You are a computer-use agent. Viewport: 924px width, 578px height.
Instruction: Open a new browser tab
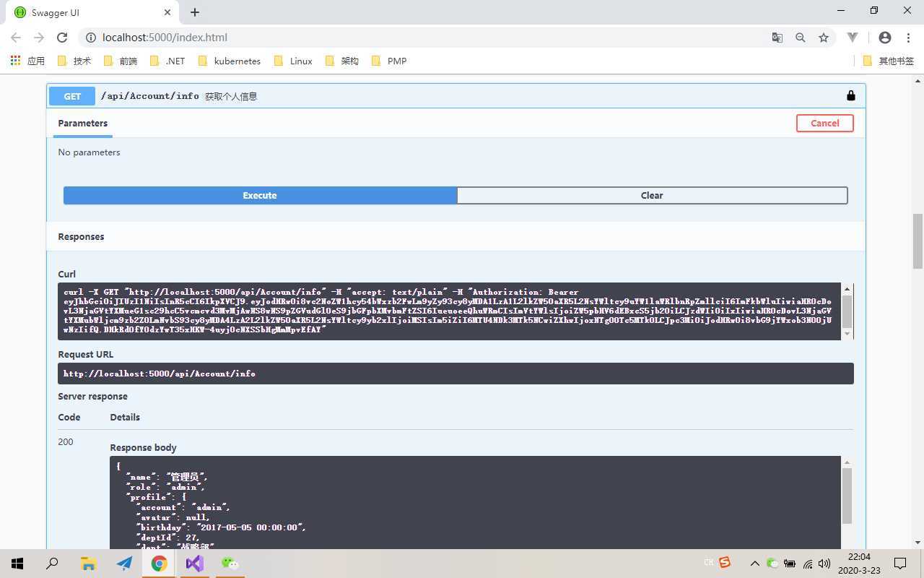click(195, 12)
